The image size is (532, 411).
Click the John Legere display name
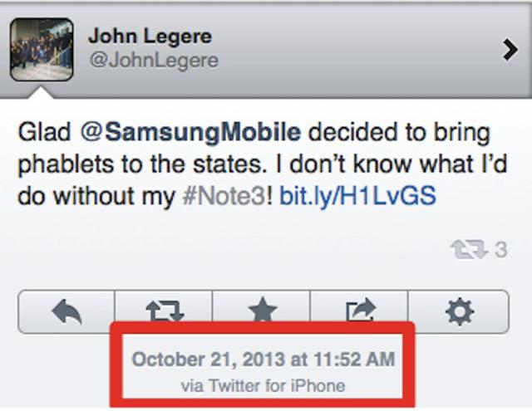150,36
